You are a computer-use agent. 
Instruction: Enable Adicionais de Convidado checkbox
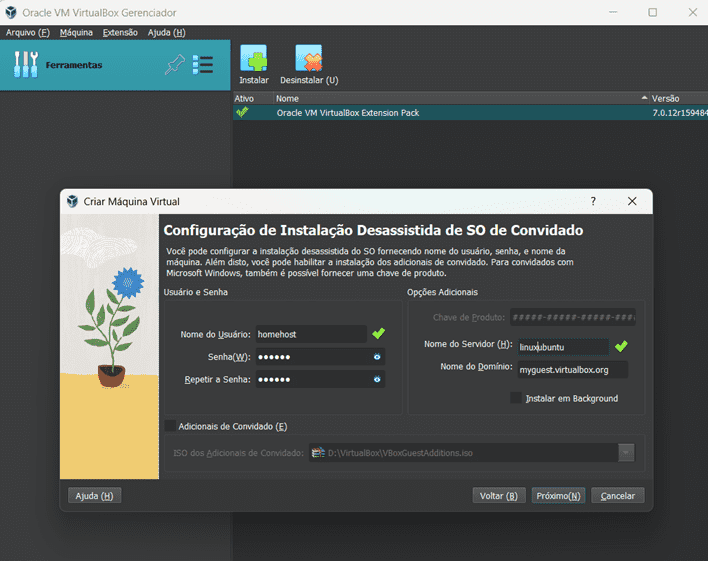click(170, 426)
